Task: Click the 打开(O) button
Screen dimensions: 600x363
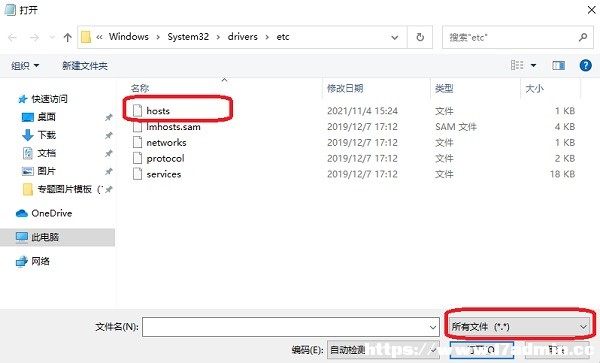Action: click(x=481, y=350)
